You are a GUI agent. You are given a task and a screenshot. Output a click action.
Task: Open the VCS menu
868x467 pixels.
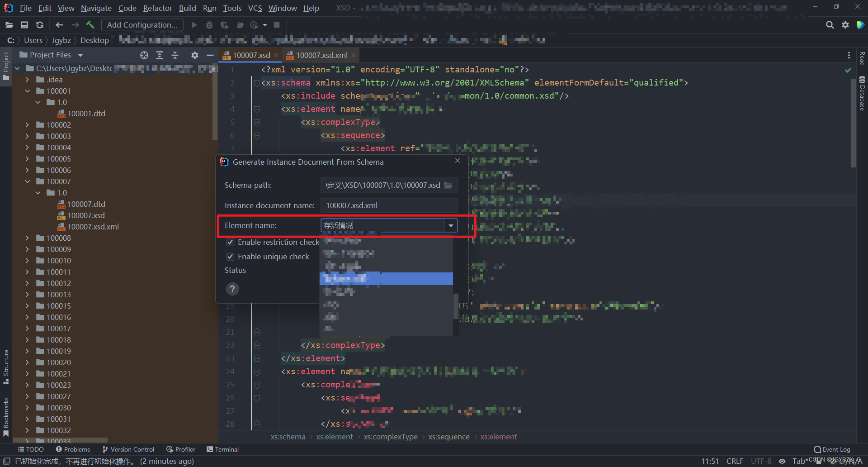(x=255, y=8)
